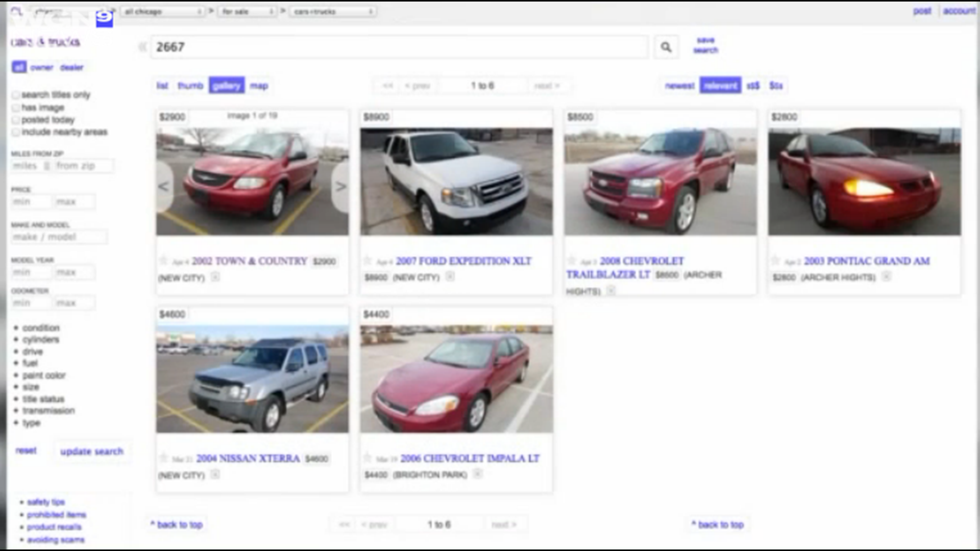Click the magnifying glass search icon

(x=666, y=47)
